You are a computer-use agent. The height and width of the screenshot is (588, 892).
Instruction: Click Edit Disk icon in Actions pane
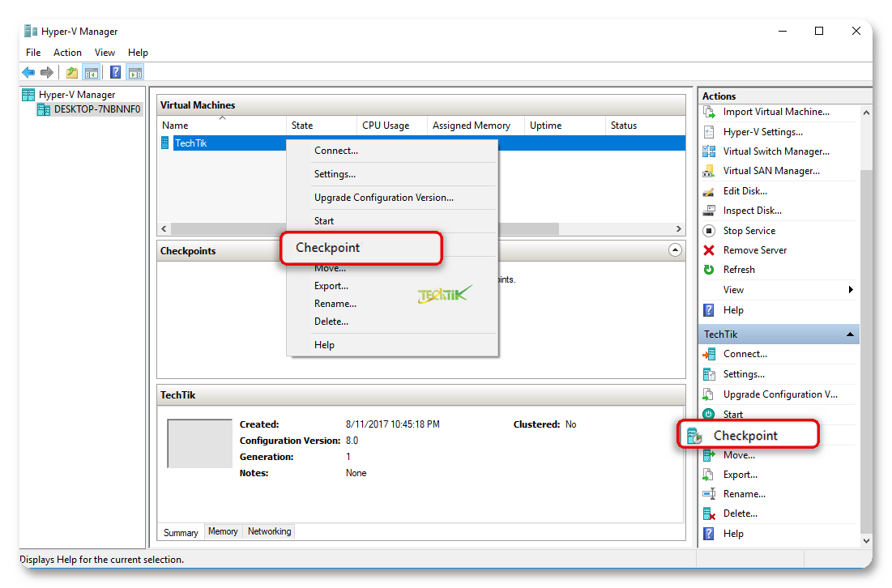[709, 191]
